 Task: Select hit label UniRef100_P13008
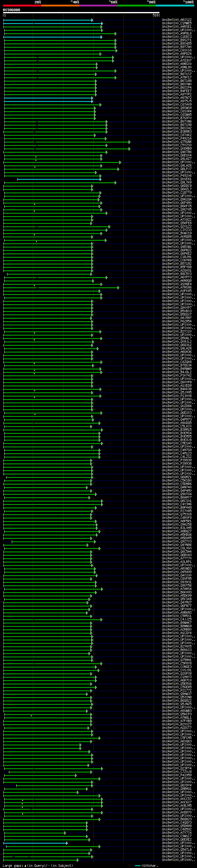(177, 396)
